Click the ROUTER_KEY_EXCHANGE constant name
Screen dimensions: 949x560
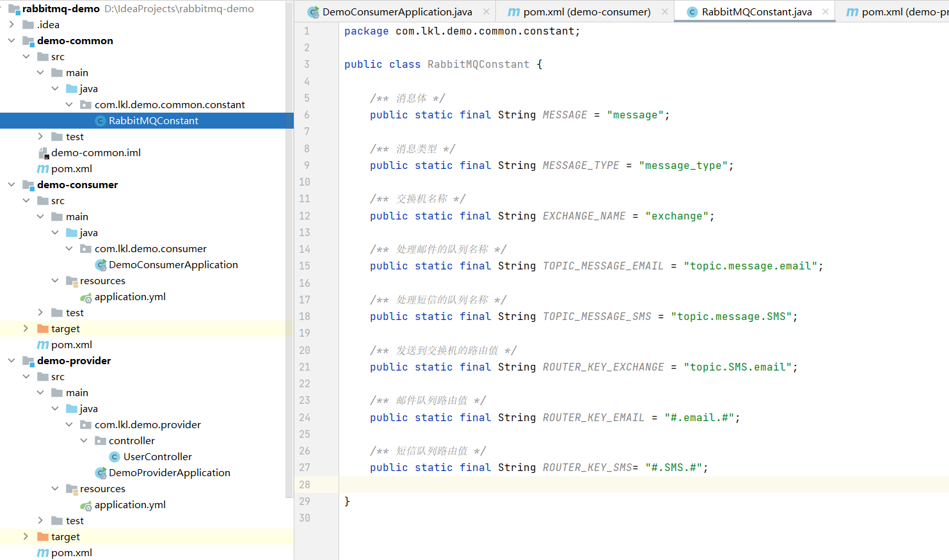click(603, 367)
